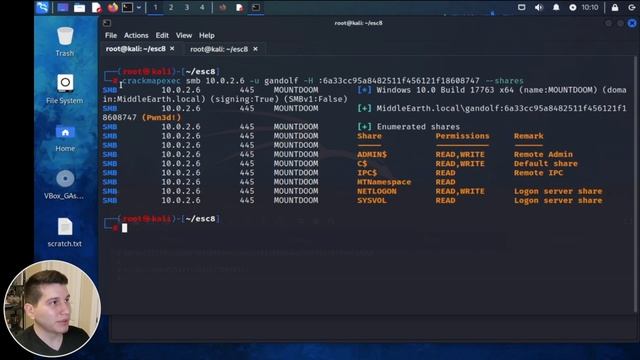Open the Trash desktop icon
The image size is (640, 360).
65,41
